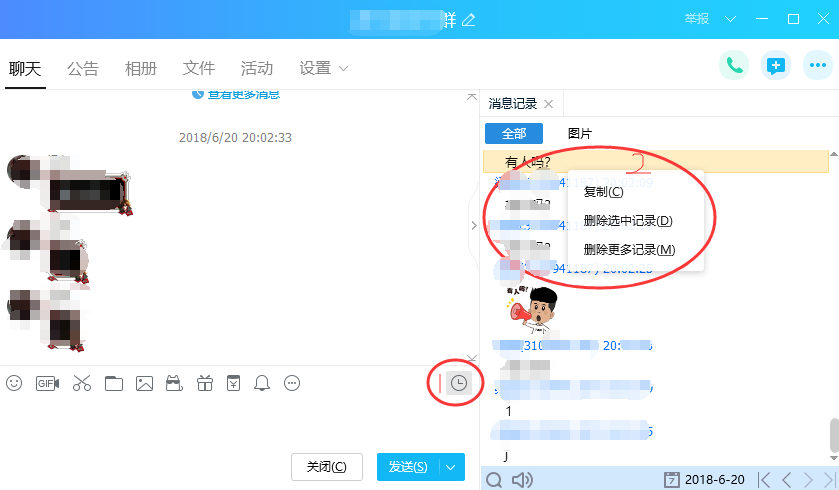Click the 发送(S) button

[x=408, y=467]
